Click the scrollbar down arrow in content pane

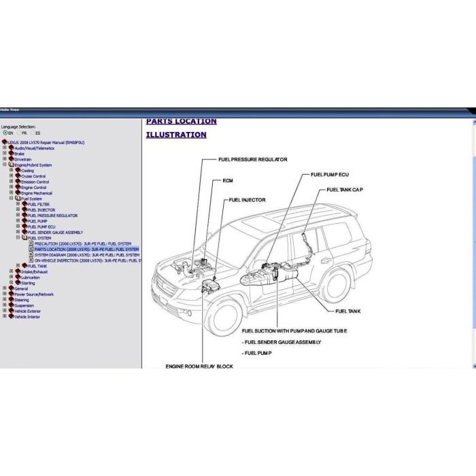pyautogui.click(x=474, y=366)
